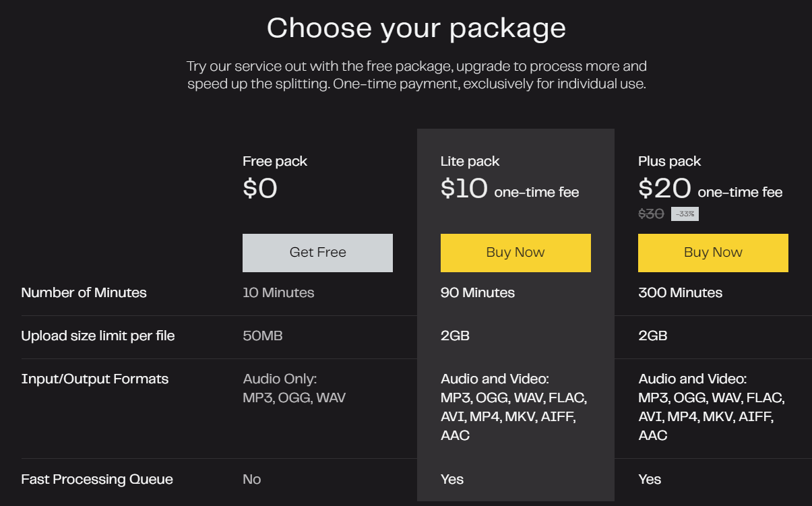Click the Choose your package heading
Image resolution: width=812 pixels, height=506 pixels.
tap(416, 28)
